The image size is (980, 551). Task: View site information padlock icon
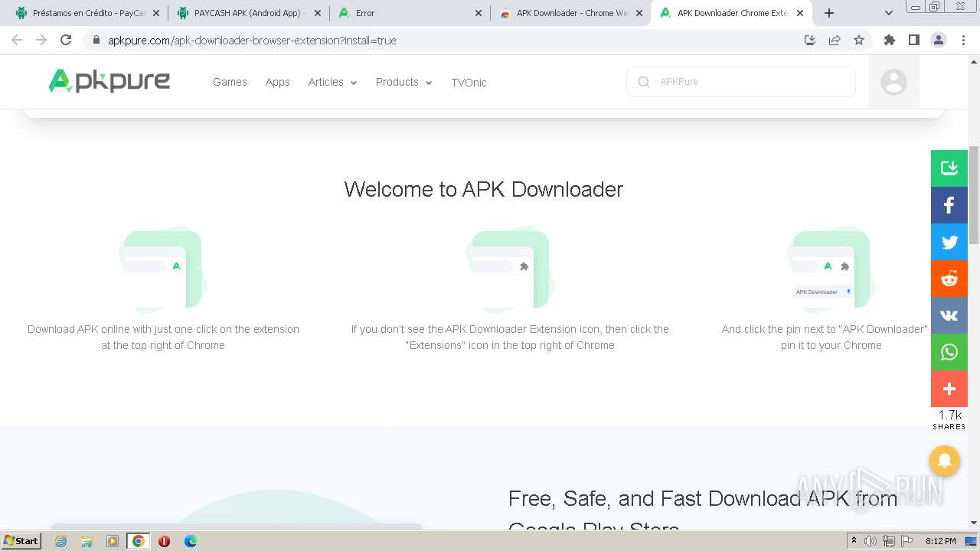pos(96,40)
